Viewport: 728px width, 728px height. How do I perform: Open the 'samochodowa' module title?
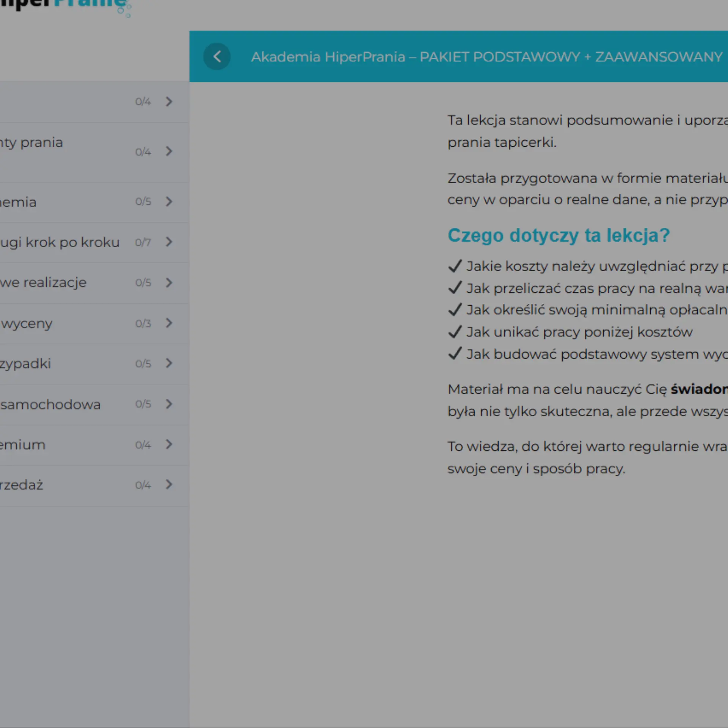click(50, 405)
